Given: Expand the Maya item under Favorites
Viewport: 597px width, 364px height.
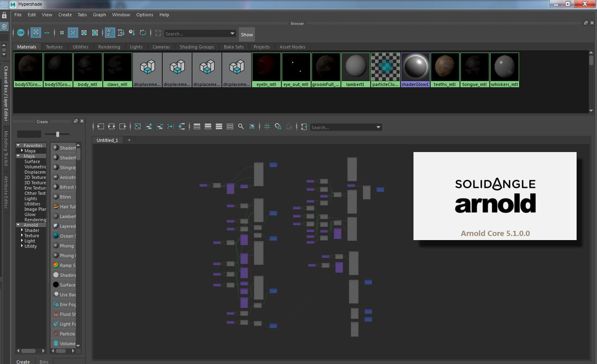Looking at the screenshot, I should pos(22,151).
